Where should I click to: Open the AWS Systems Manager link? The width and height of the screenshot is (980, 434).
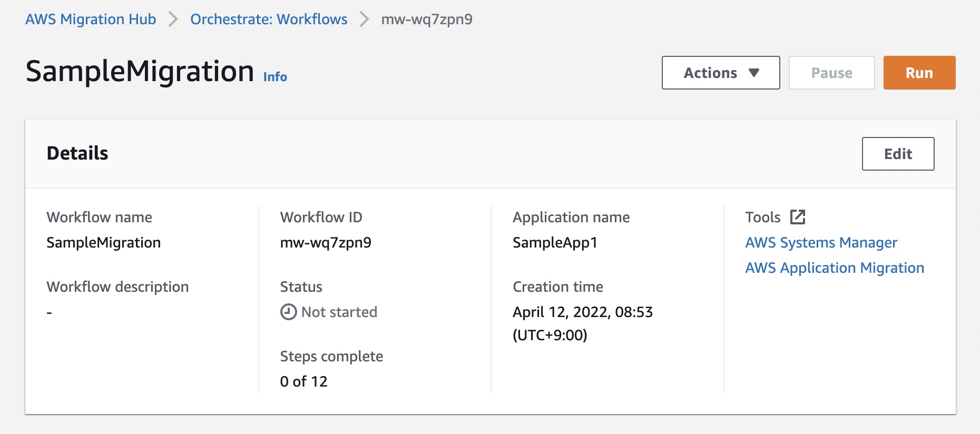(821, 243)
